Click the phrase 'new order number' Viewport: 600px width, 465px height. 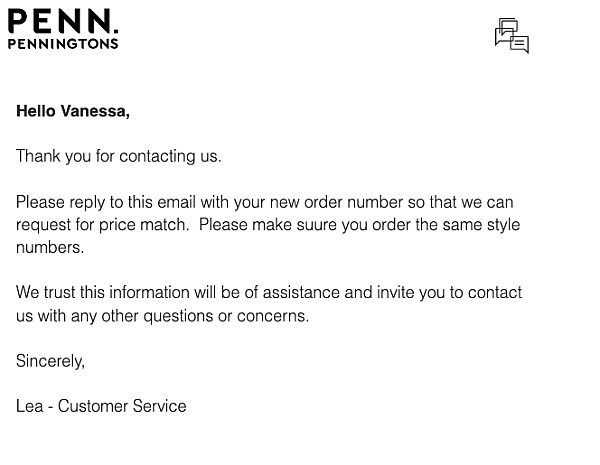tap(336, 202)
